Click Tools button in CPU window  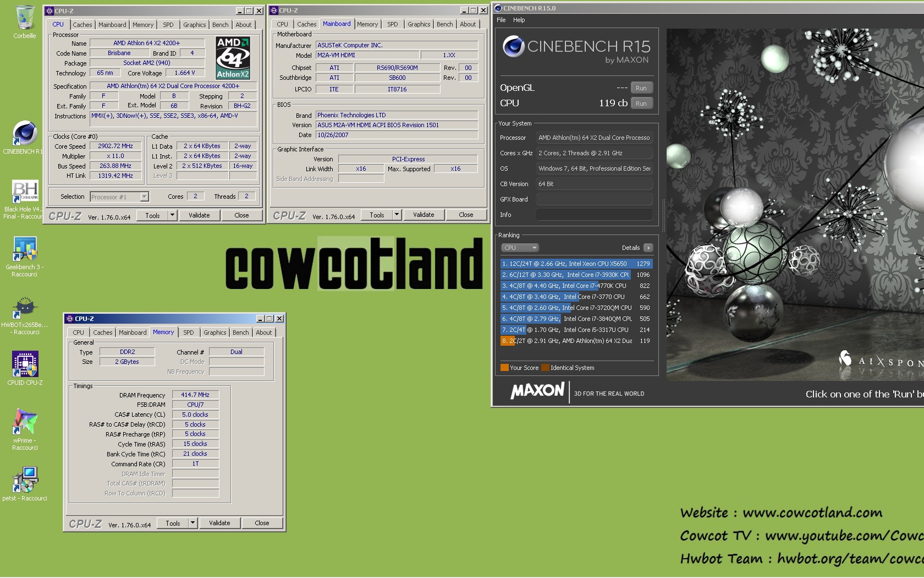[152, 215]
